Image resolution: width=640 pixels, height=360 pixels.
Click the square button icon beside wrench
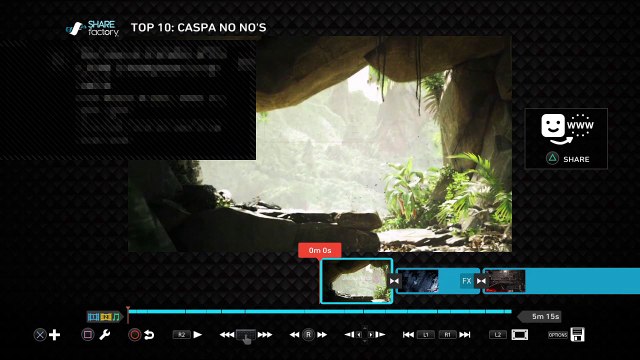click(87, 335)
